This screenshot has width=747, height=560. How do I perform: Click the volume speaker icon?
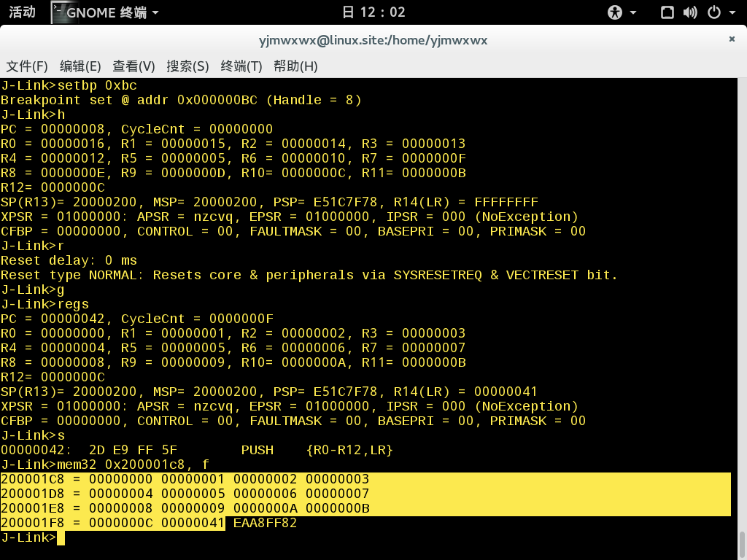pos(690,12)
